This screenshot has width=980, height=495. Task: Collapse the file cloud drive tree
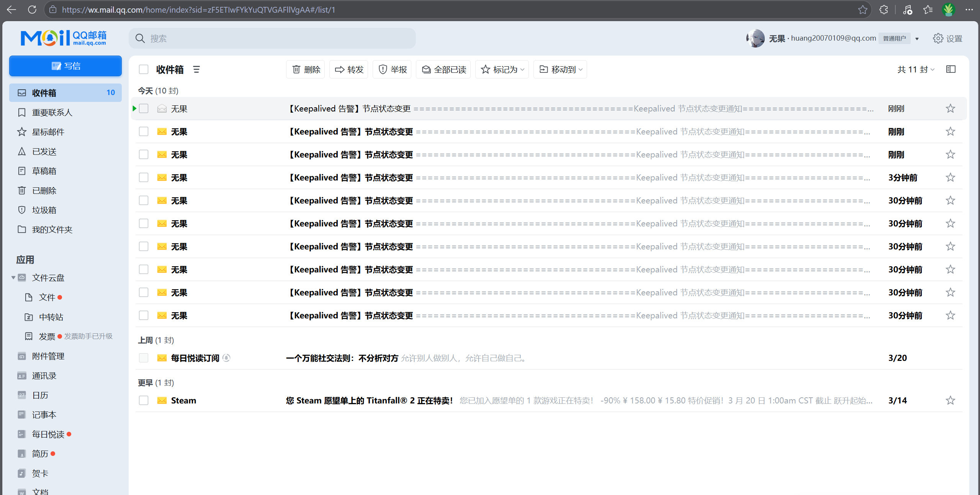tap(13, 277)
